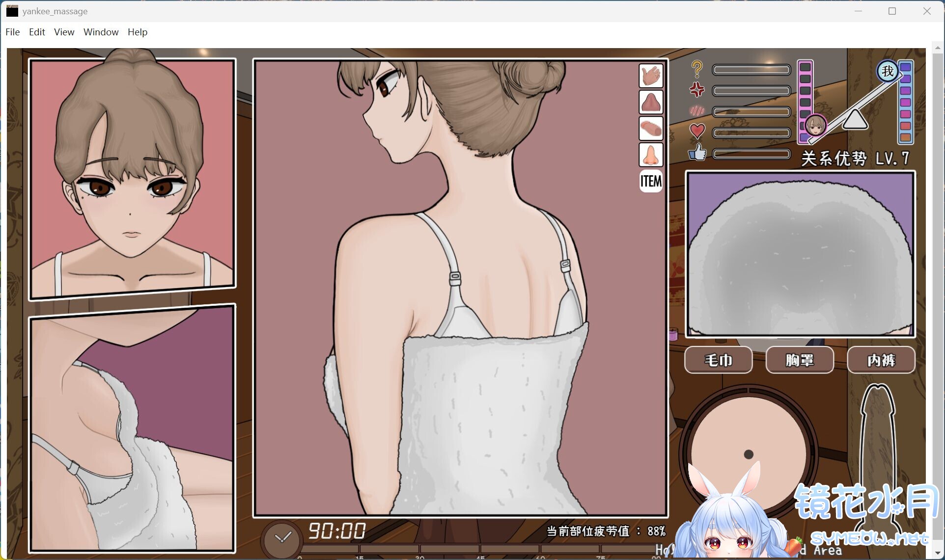Click the blue segmented gauge column

point(906,102)
